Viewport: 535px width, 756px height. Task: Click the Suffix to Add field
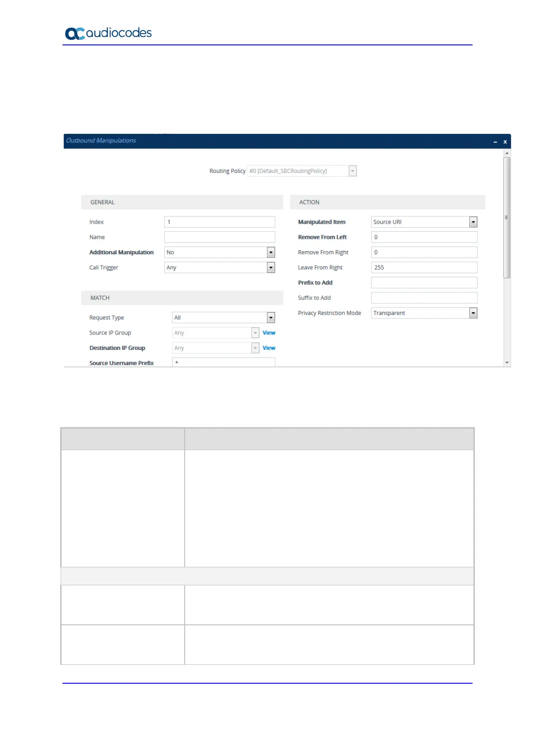pyautogui.click(x=424, y=298)
